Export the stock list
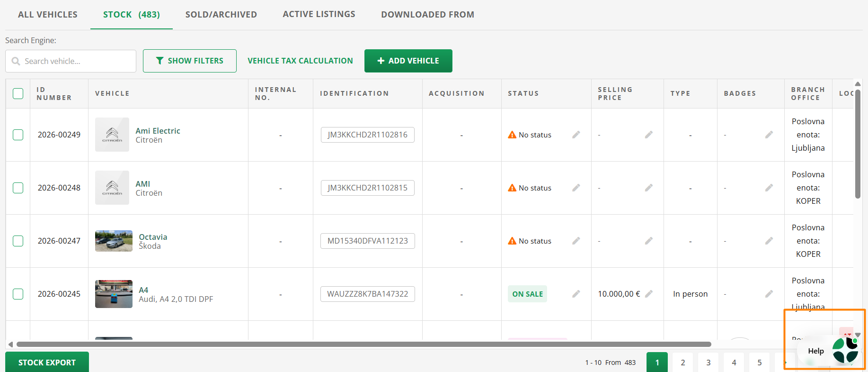The width and height of the screenshot is (868, 372). click(x=47, y=362)
